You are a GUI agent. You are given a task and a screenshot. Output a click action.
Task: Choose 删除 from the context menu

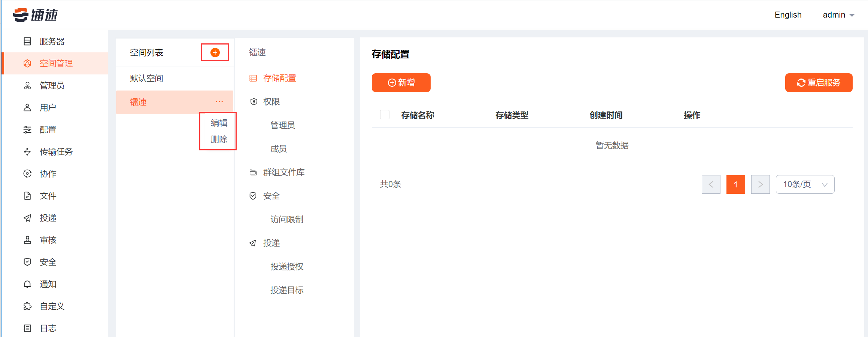click(x=219, y=140)
